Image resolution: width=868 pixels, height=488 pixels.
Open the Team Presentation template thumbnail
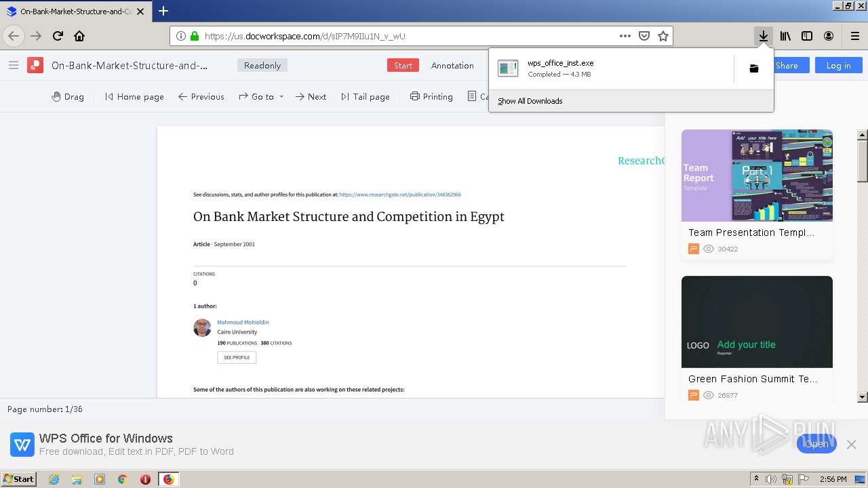pyautogui.click(x=757, y=176)
